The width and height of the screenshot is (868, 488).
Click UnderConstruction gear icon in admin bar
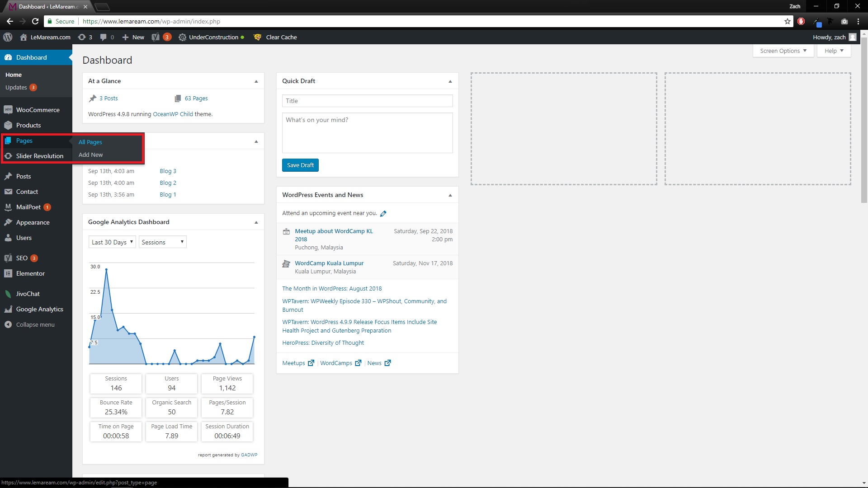pyautogui.click(x=182, y=37)
